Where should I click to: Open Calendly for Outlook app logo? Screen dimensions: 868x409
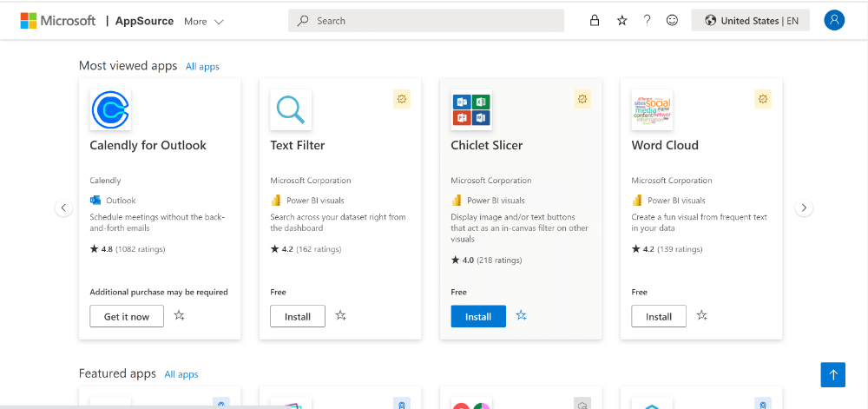coord(110,109)
